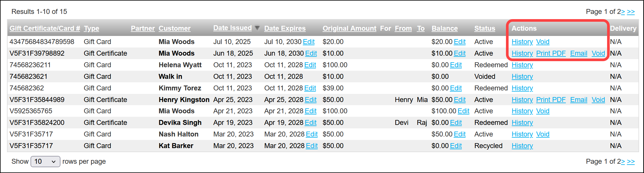Open History for certificate V5F31F39798892
This screenshot has height=173, width=644.
click(522, 53)
